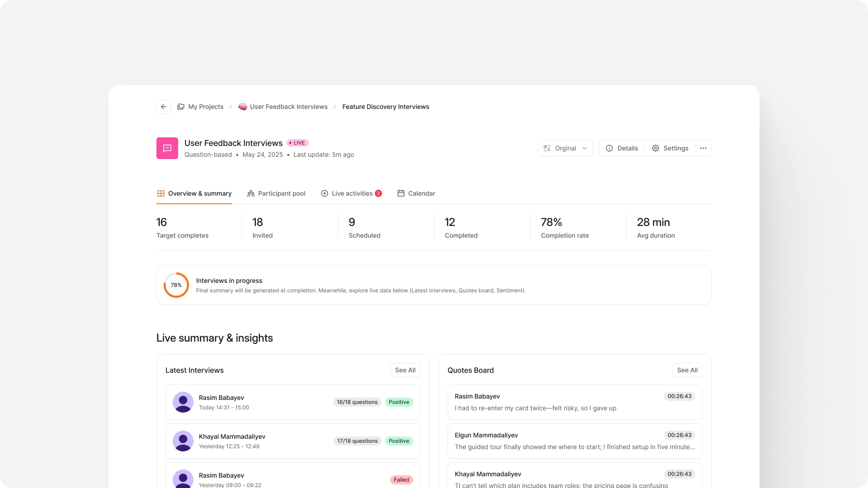This screenshot has height=488, width=868.
Task: Click the LIVE status badge
Action: point(297,143)
